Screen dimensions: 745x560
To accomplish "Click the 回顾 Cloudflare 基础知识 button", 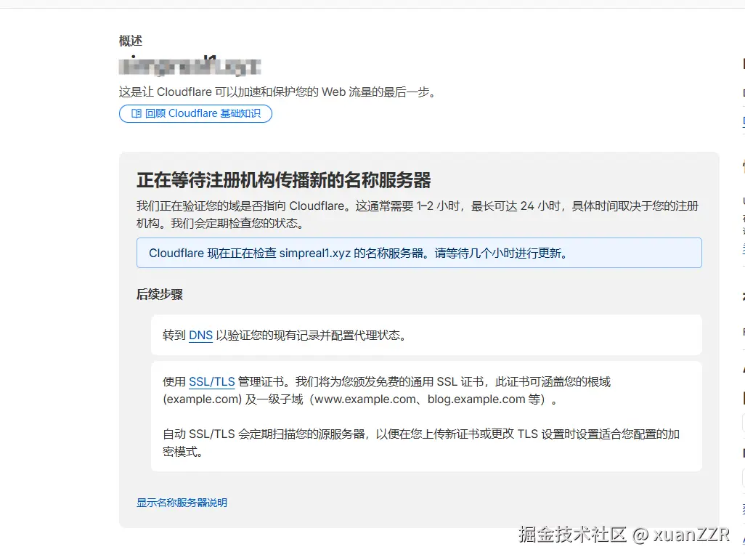I will click(x=195, y=113).
